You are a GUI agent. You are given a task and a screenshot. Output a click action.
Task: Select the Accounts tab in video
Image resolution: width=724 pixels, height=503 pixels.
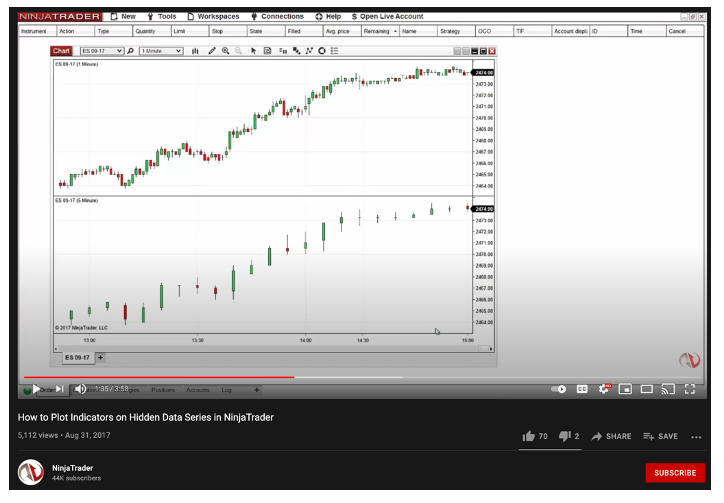click(x=198, y=390)
